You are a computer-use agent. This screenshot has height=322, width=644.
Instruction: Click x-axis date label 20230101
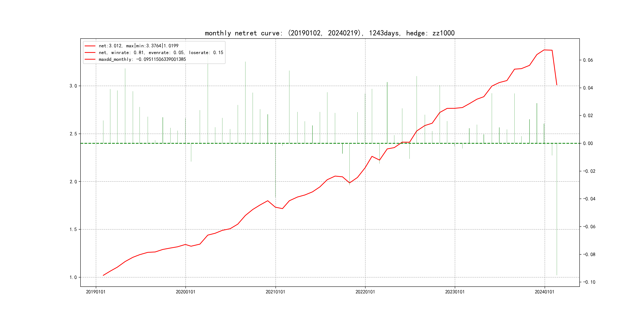[455, 292]
